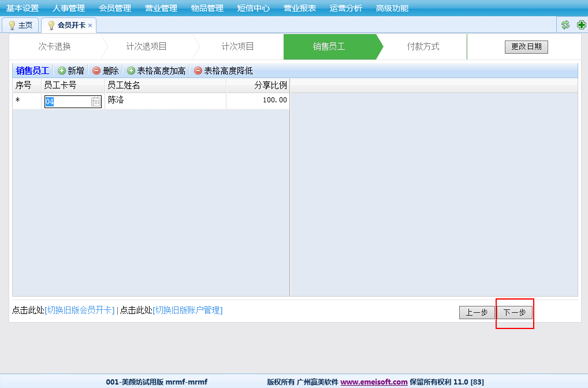The height and width of the screenshot is (388, 588).
Task: Click the 员工卡号 input field
Action: coord(66,102)
